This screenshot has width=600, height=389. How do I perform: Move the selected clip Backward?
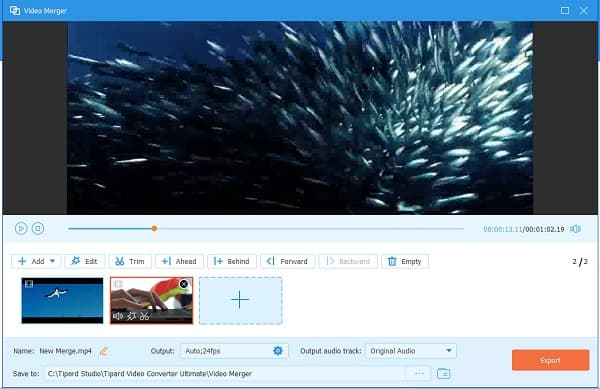348,261
